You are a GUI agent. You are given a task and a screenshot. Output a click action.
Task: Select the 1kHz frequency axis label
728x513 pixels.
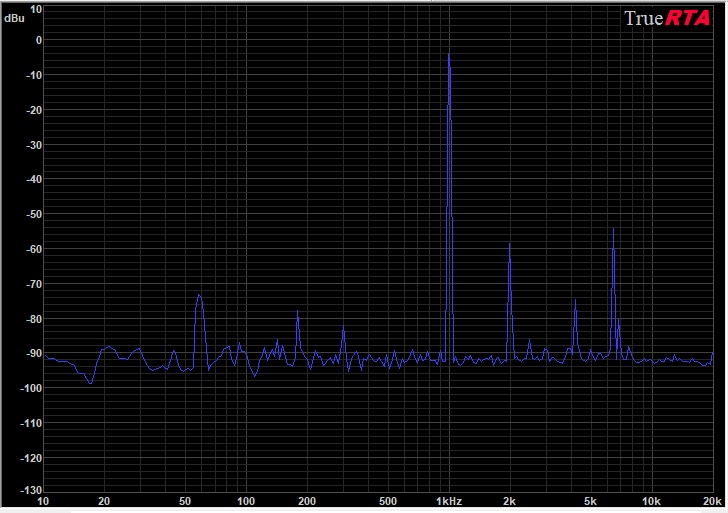point(449,501)
